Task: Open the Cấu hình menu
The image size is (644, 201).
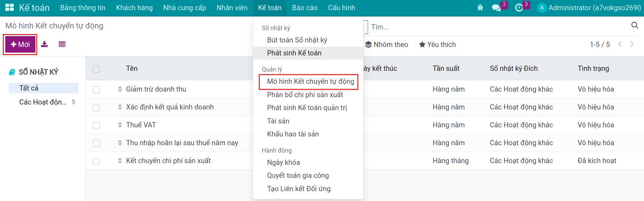Action: coord(341,8)
